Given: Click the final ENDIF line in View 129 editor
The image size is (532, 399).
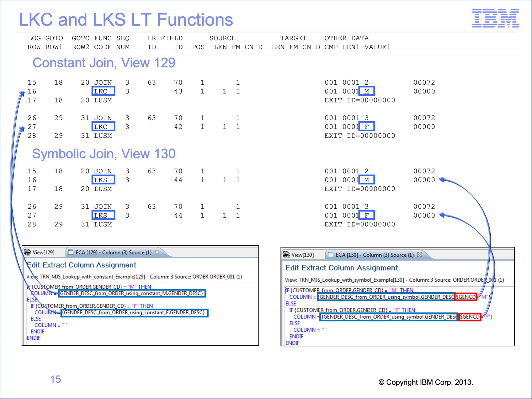Looking at the screenshot, I should tap(33, 338).
